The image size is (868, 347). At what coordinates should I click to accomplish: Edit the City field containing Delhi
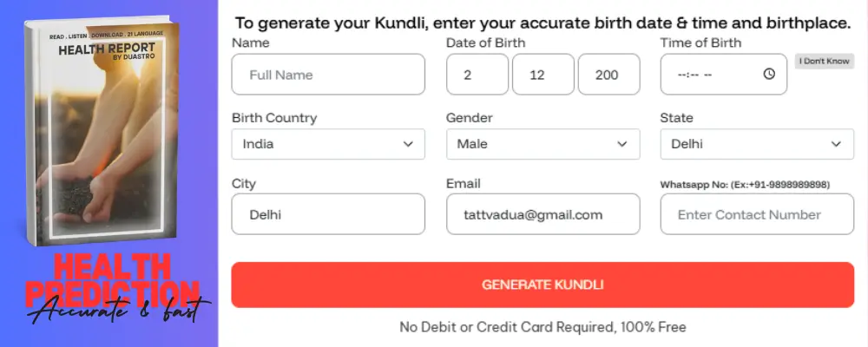pyautogui.click(x=328, y=214)
